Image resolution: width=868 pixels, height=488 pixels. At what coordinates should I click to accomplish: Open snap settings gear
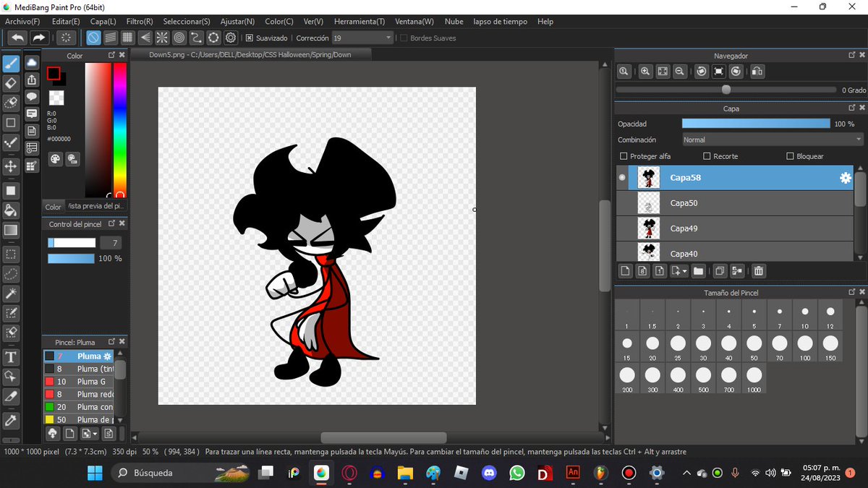pyautogui.click(x=231, y=38)
